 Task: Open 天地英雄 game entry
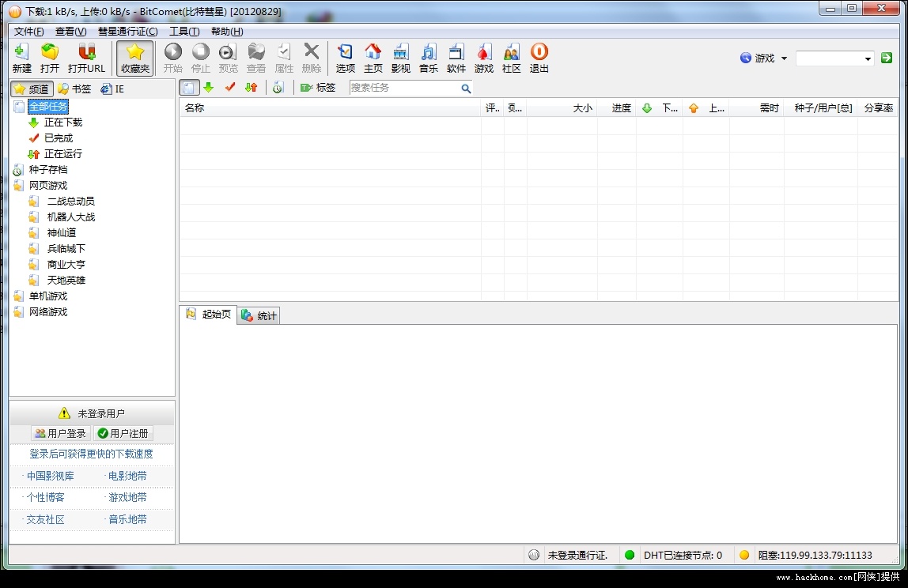66,280
